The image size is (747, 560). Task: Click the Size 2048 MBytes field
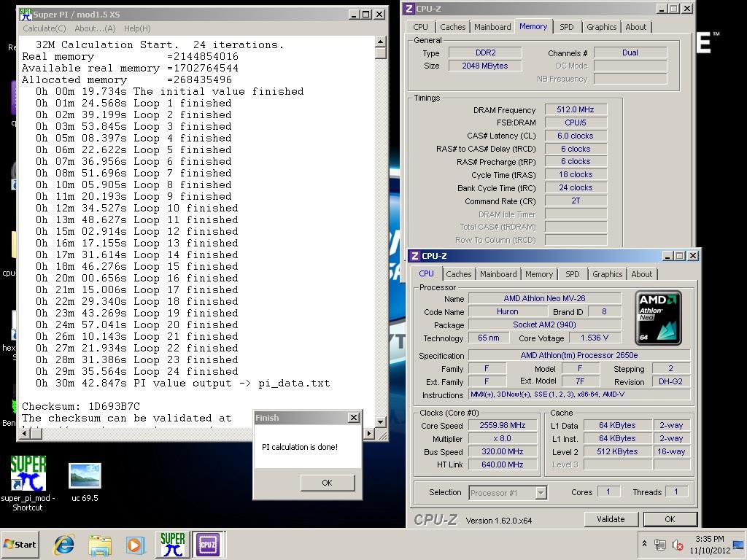(485, 66)
